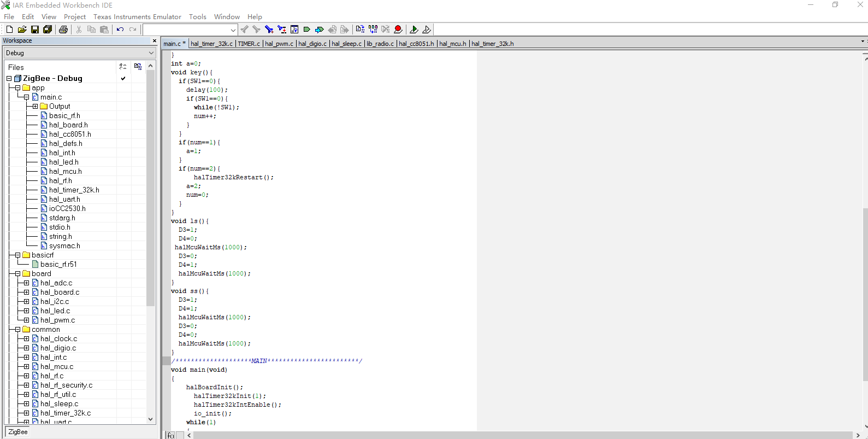The image size is (868, 439).
Task: Build the project with the Make icon
Action: click(x=373, y=30)
